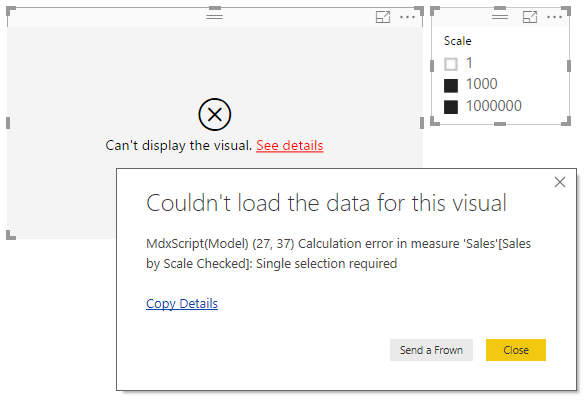
Task: Open the See details link
Action: 290,146
